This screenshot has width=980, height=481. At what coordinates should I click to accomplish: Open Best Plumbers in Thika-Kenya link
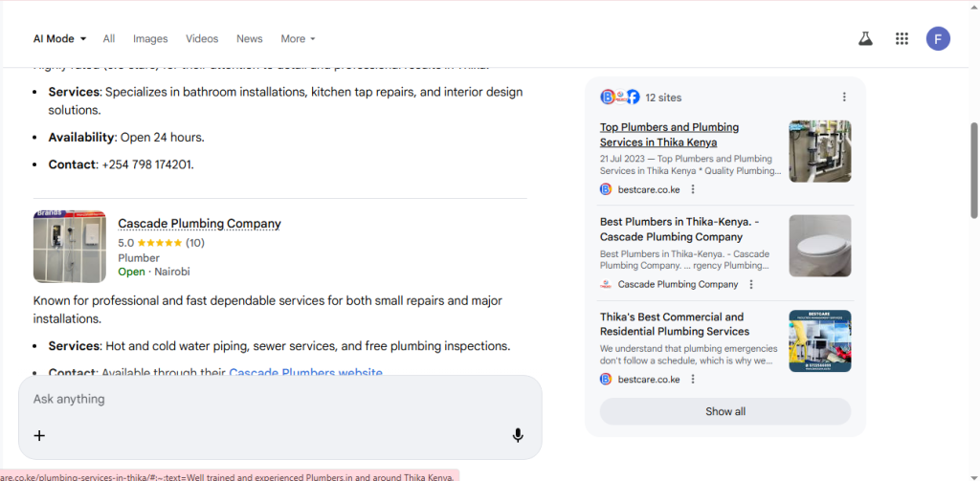(x=679, y=230)
